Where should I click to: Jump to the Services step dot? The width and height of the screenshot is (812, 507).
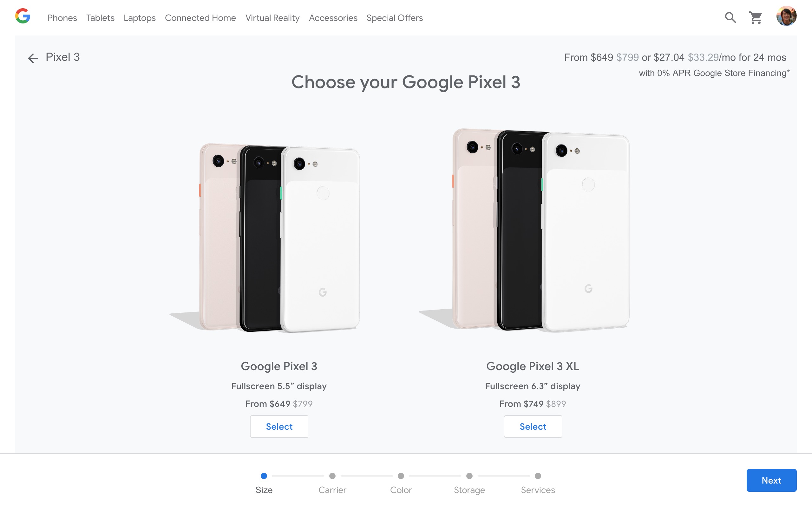[x=538, y=476]
